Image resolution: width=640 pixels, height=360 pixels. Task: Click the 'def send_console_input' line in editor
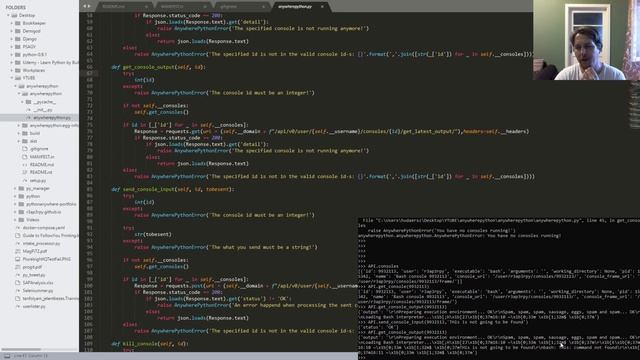coord(173,189)
